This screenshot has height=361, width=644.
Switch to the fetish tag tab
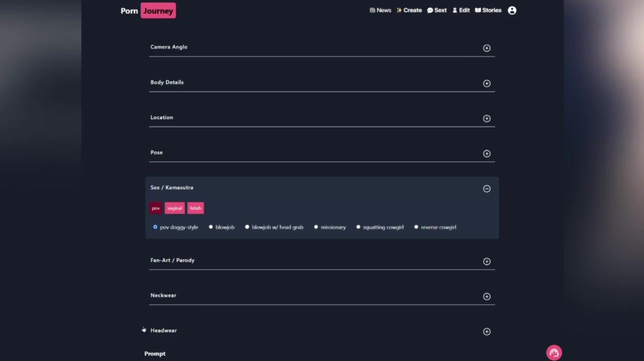(195, 208)
